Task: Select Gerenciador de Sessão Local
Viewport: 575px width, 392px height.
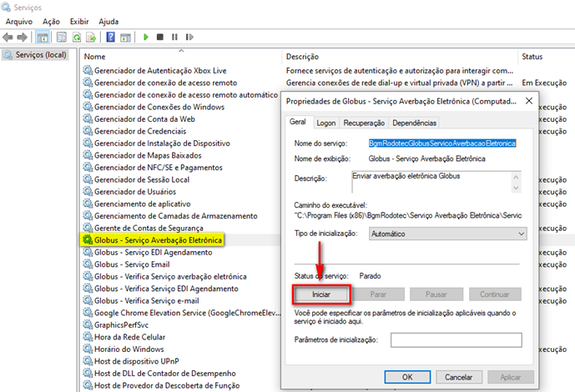Action: (x=142, y=179)
